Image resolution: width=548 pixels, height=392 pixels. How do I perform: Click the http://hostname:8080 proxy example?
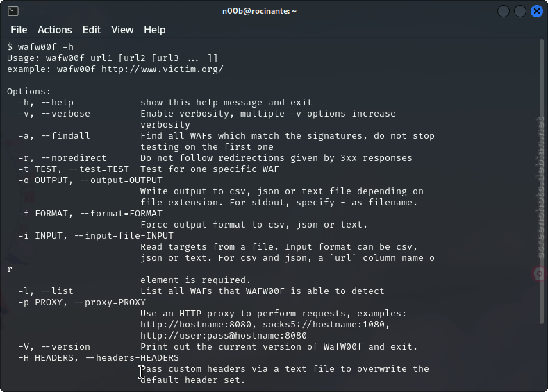click(196, 325)
